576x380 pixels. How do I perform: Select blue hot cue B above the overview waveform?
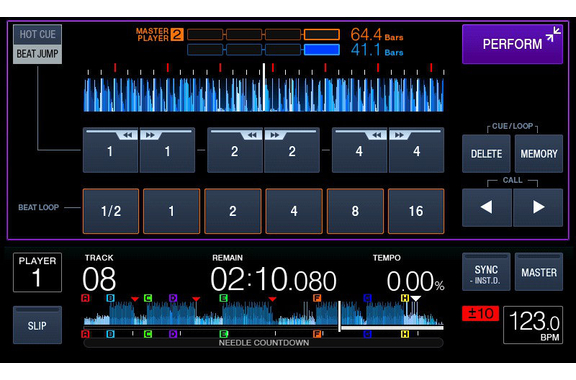110,298
